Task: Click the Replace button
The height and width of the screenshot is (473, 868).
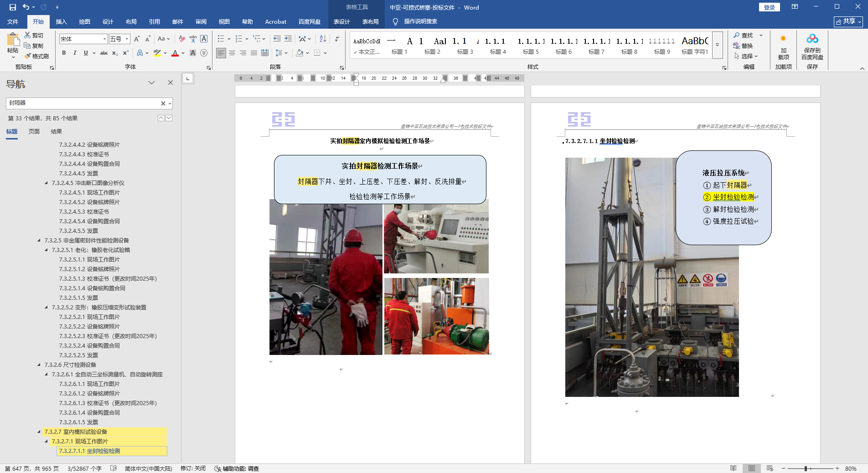Action: [743, 46]
